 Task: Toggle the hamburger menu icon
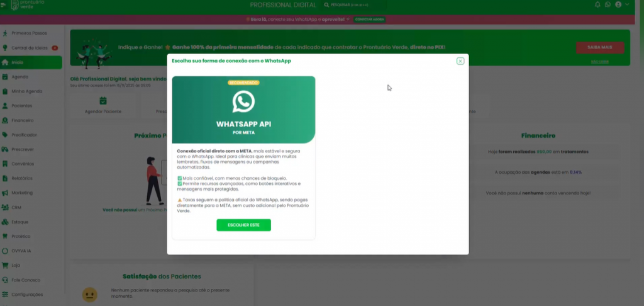(x=4, y=4)
